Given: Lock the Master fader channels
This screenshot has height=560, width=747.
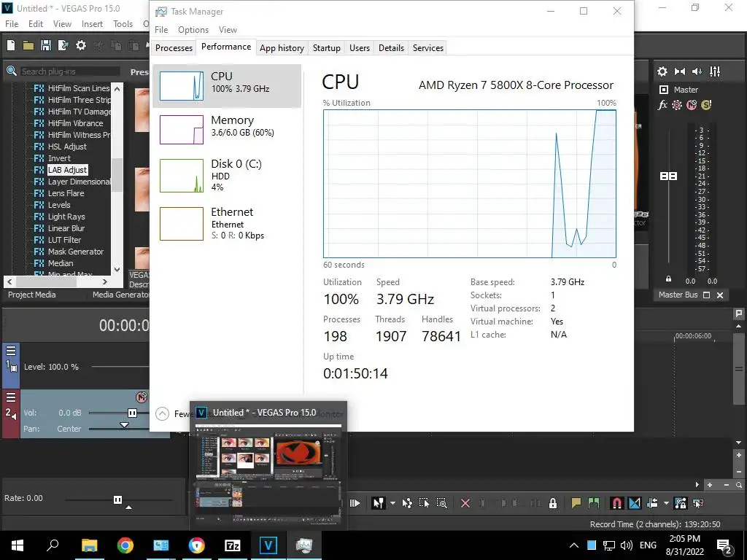Looking at the screenshot, I should (668, 279).
